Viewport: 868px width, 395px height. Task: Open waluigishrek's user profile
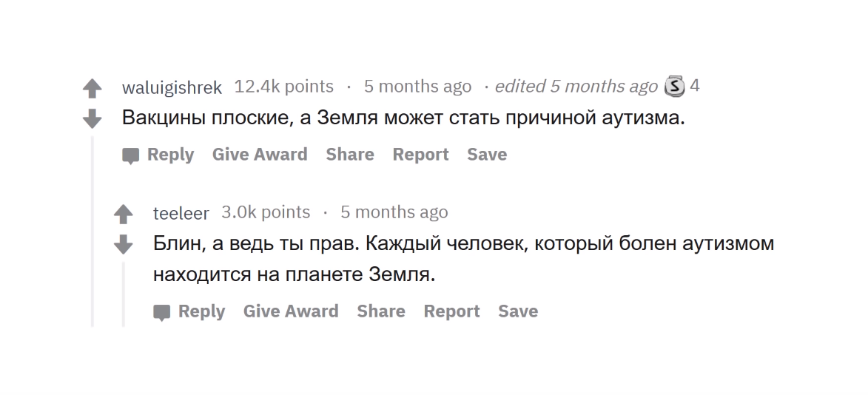(x=172, y=87)
